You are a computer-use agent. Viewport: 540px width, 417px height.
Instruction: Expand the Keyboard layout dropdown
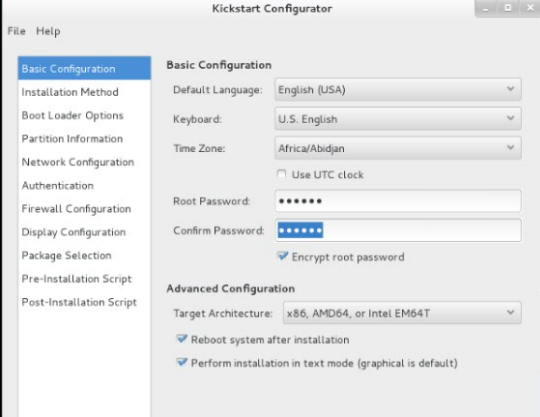click(x=398, y=119)
